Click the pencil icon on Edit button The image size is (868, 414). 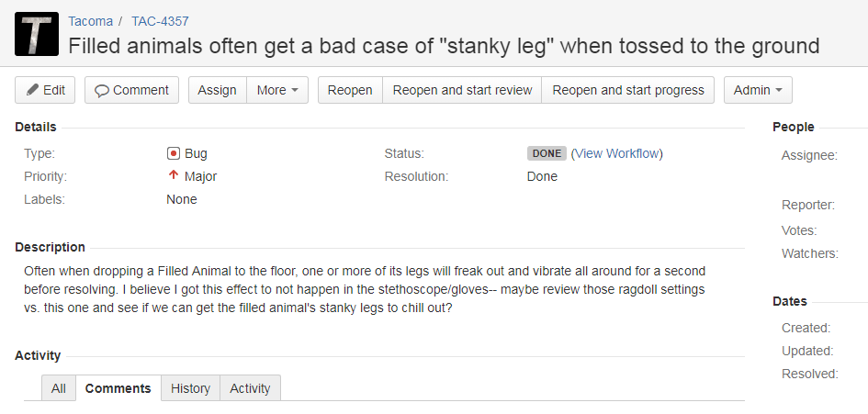33,90
